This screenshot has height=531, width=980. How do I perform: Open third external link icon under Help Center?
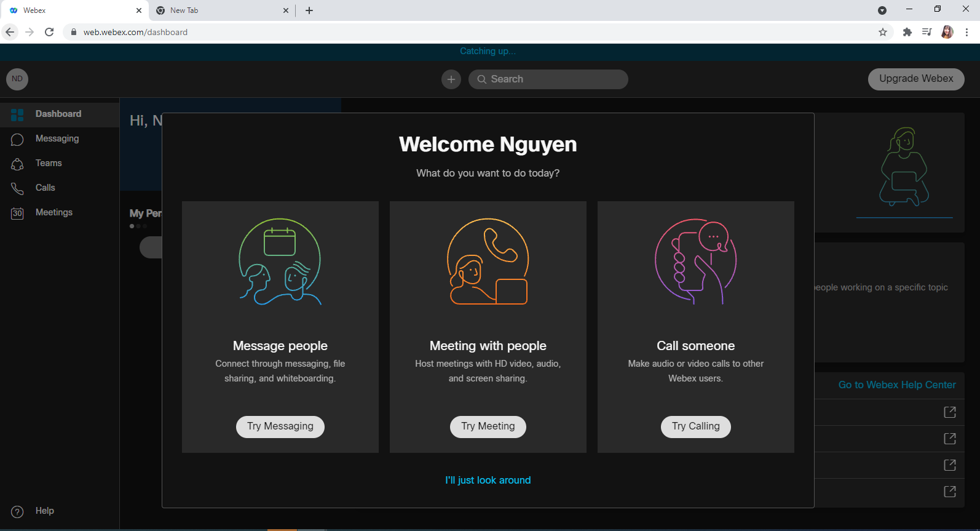(950, 465)
